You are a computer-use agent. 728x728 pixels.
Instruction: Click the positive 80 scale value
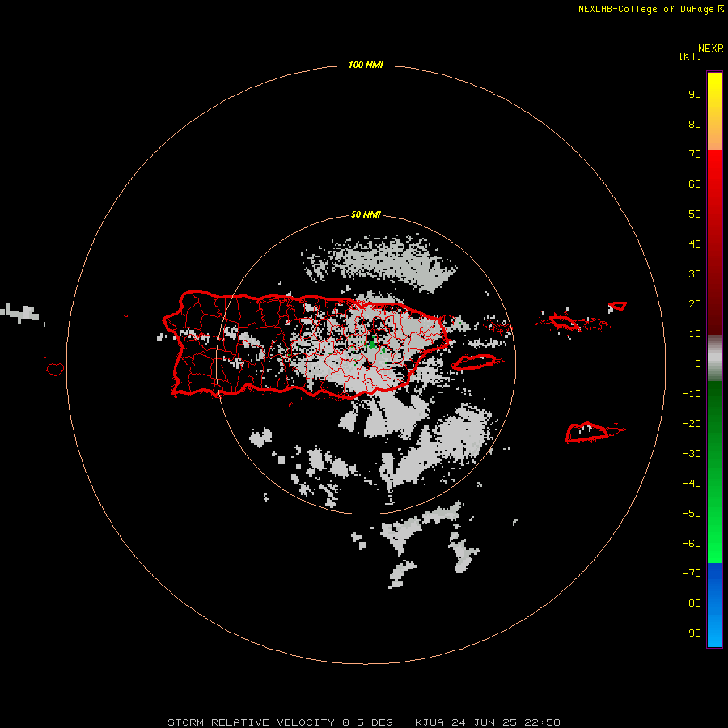695,125
